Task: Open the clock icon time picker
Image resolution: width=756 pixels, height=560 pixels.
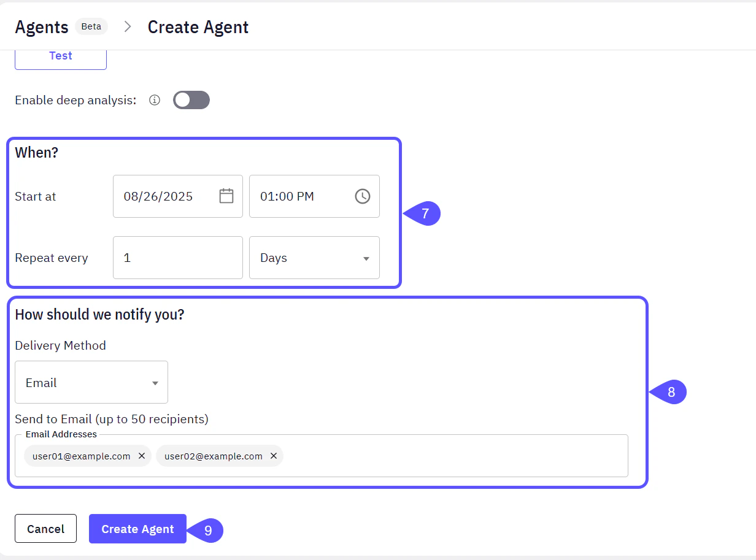Action: [x=362, y=196]
